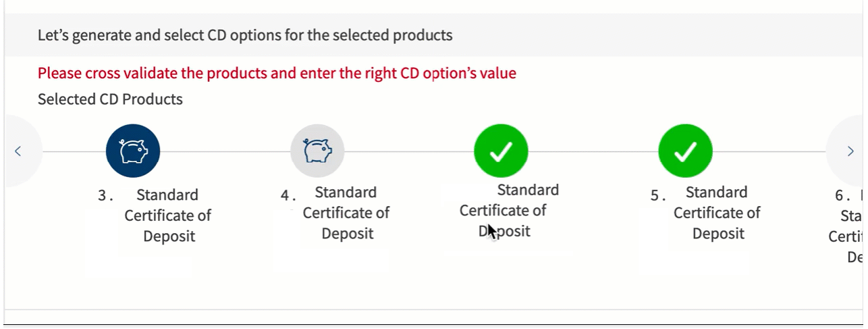
Task: Show next products with right chevron
Action: (x=850, y=151)
